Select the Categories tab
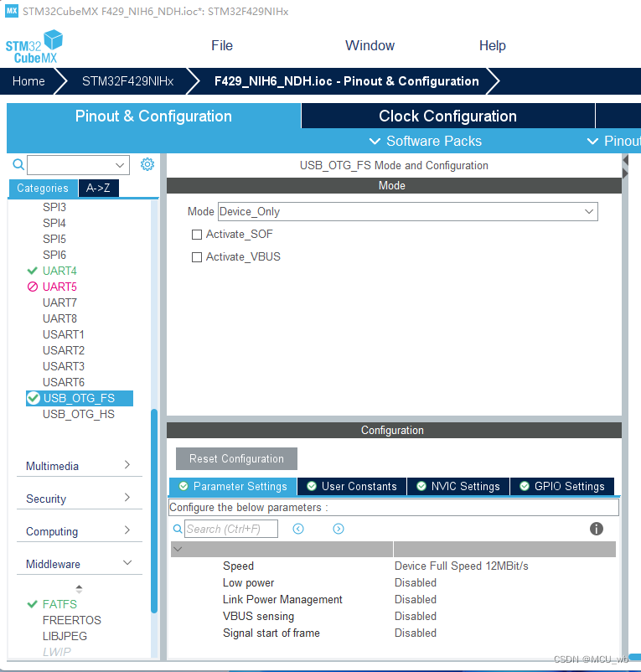 click(43, 189)
